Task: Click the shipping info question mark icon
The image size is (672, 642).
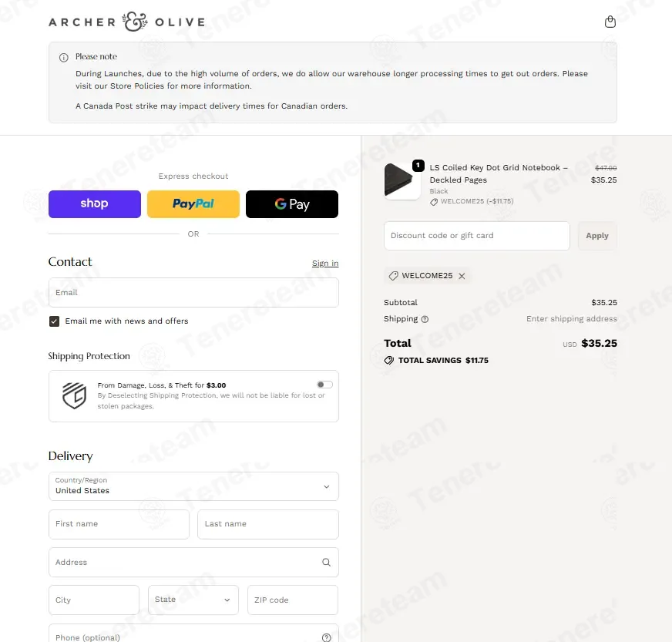Action: [425, 319]
